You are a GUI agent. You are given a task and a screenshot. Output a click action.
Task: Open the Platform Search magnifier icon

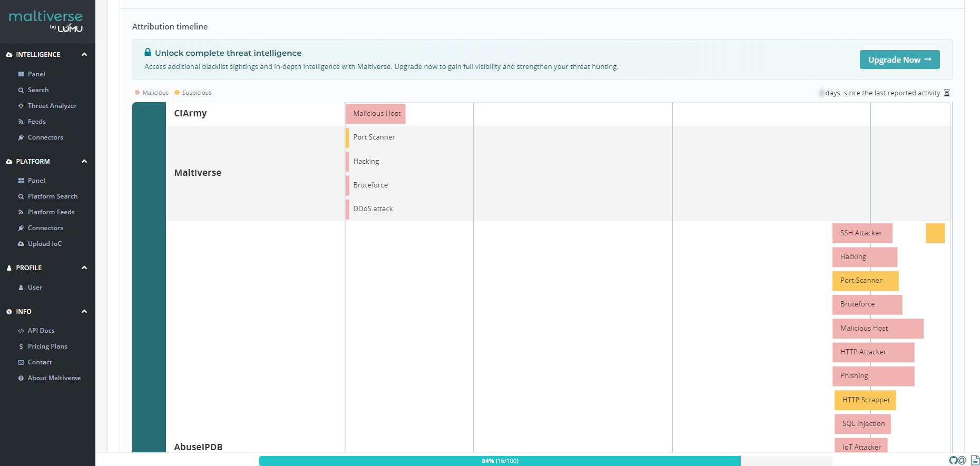[21, 196]
